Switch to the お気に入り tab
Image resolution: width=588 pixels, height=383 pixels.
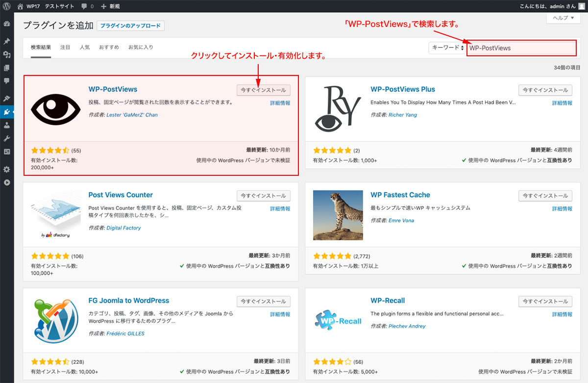[141, 48]
